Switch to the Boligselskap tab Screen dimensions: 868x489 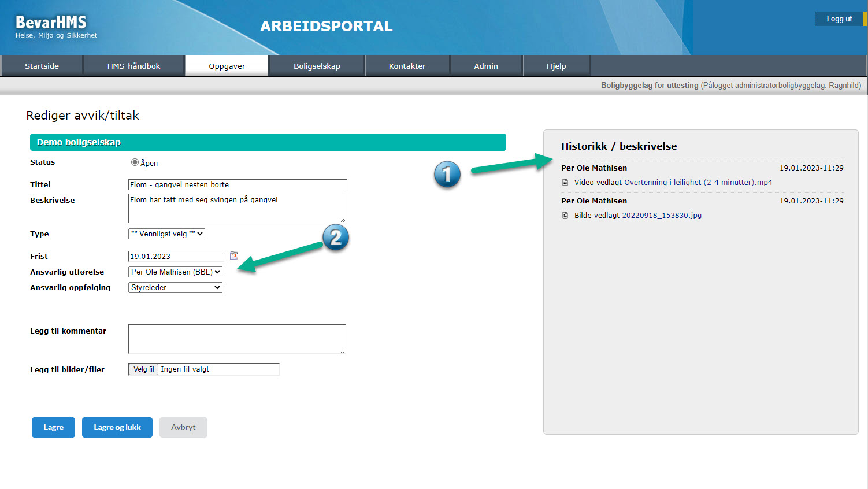[317, 66]
